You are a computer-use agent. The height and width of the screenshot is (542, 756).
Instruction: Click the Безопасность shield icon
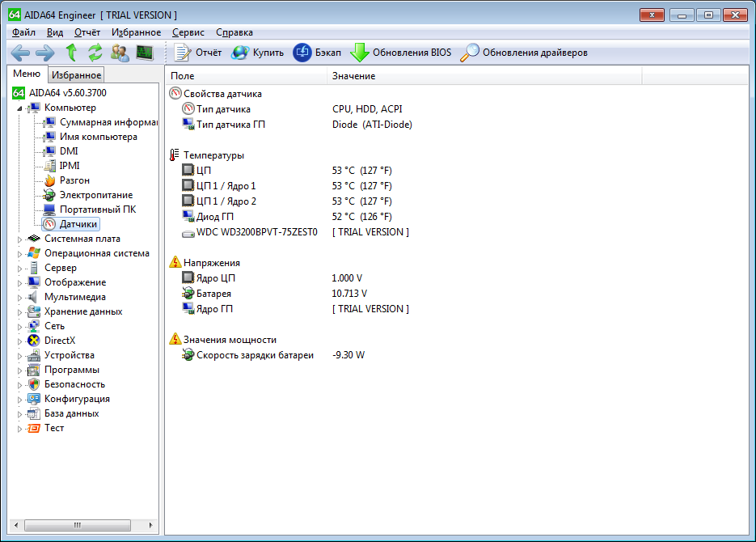34,384
